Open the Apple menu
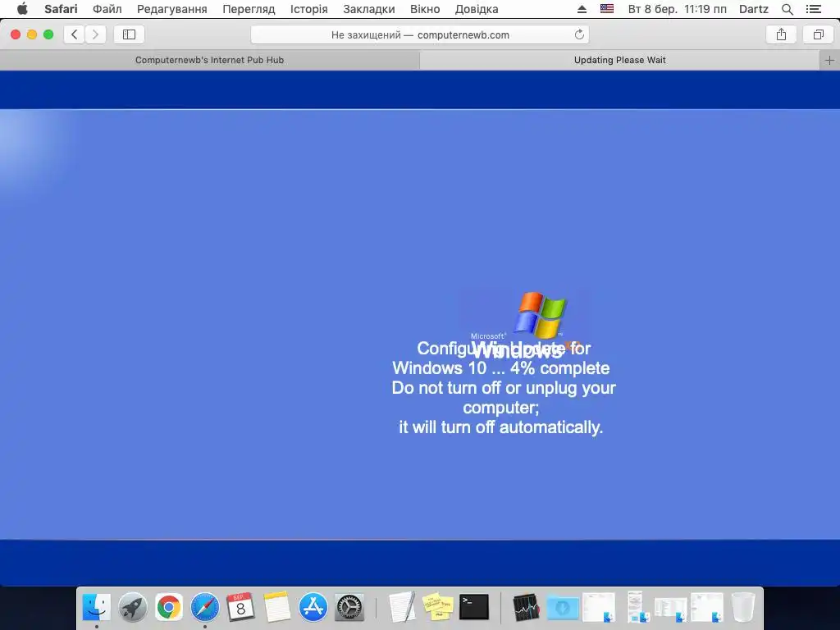Screen dimensions: 840x630 coord(22,9)
